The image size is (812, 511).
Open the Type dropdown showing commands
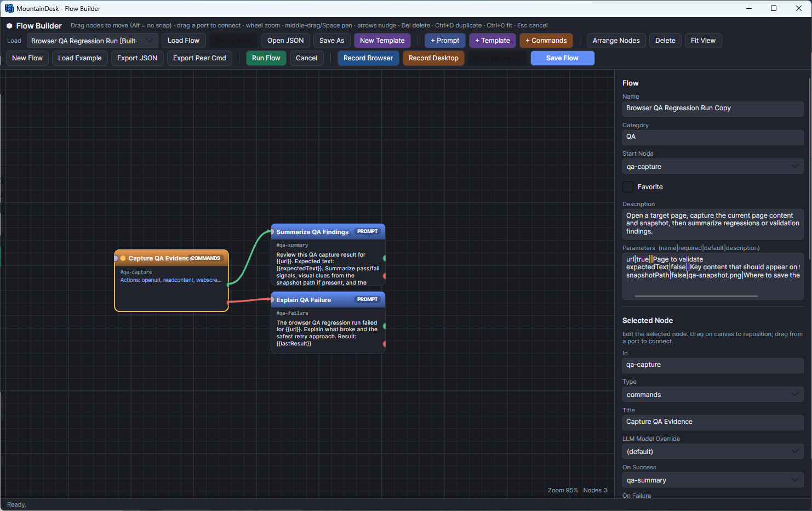pos(713,394)
